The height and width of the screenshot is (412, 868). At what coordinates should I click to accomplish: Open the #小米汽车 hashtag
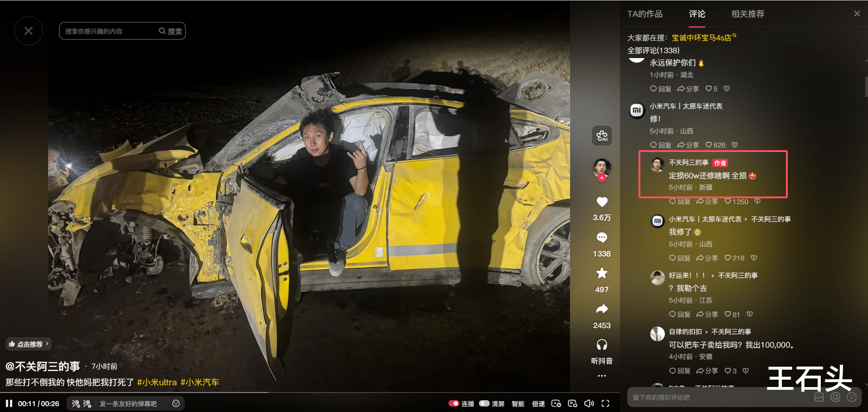coord(200,382)
